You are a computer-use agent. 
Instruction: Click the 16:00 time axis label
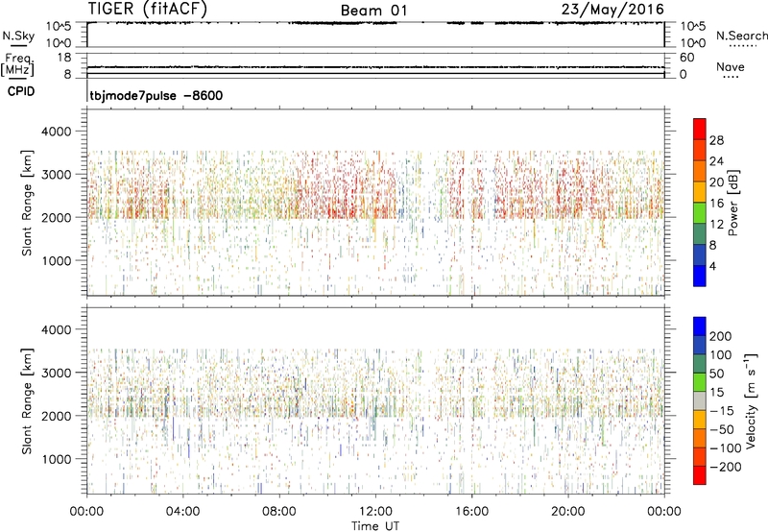point(471,512)
